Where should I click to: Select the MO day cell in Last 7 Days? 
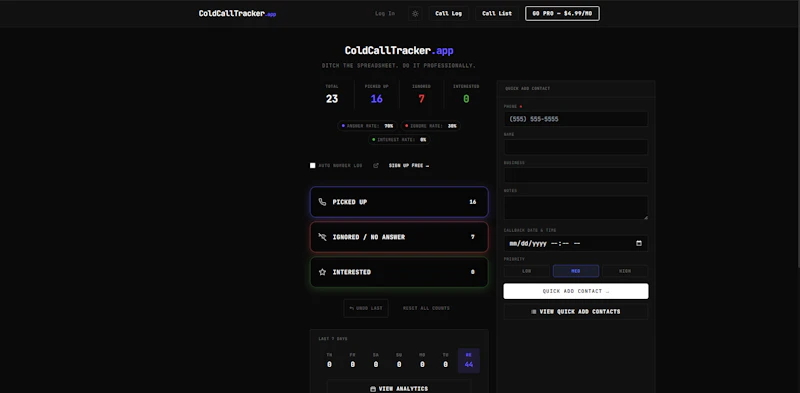tap(422, 360)
